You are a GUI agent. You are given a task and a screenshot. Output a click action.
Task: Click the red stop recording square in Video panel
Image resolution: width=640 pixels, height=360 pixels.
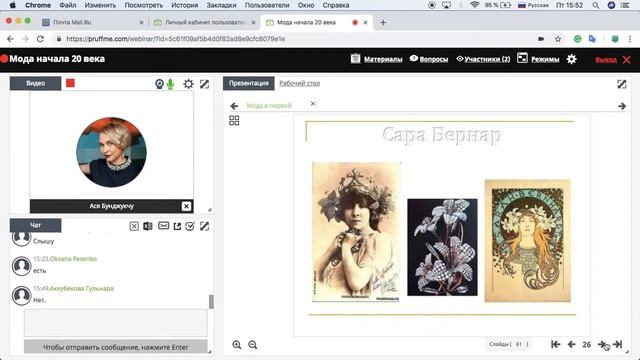pos(70,83)
